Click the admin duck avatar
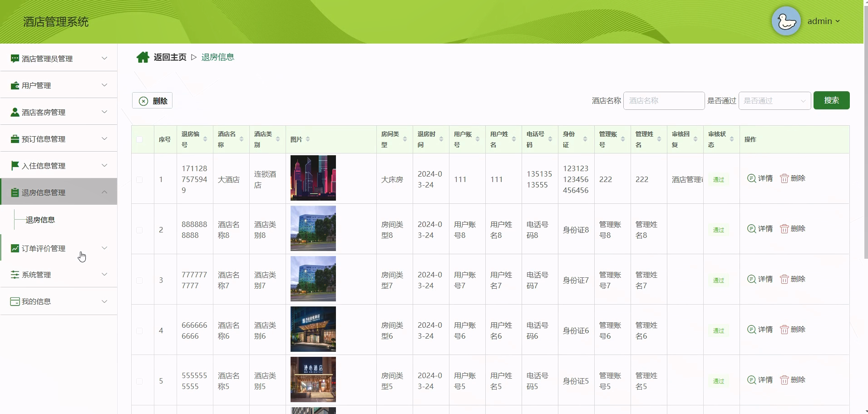868x414 pixels. [x=786, y=21]
